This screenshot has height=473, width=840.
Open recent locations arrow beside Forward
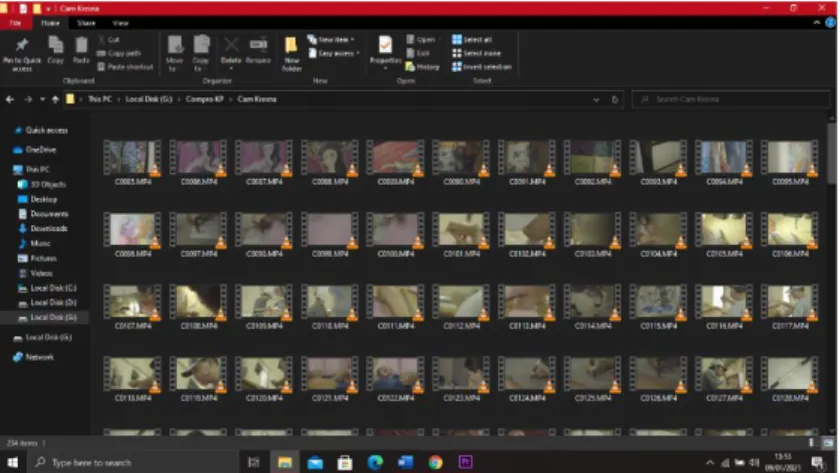coord(42,99)
